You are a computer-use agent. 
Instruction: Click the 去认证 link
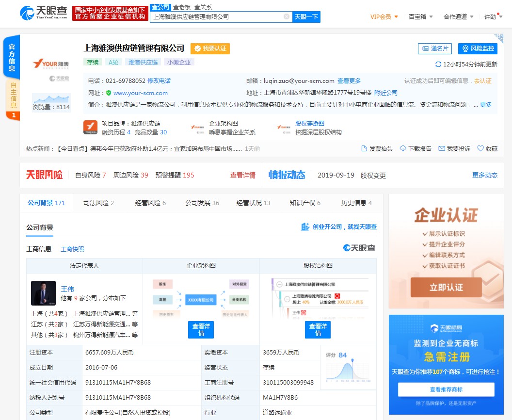pos(483,81)
